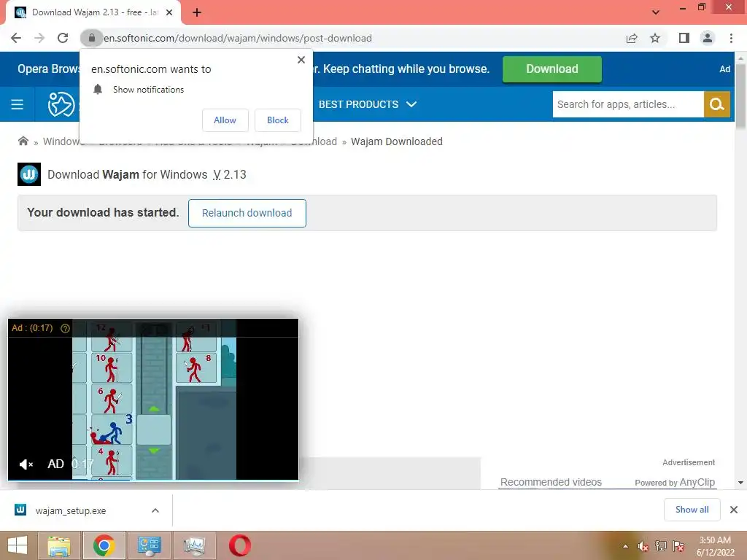The image size is (747, 560).
Task: Open the tab search chevron
Action: click(x=656, y=12)
